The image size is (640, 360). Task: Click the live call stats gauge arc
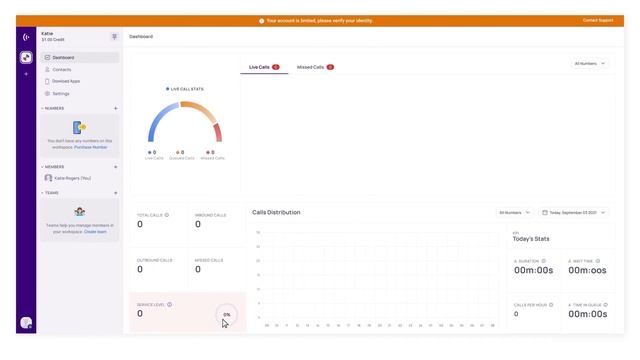(185, 121)
